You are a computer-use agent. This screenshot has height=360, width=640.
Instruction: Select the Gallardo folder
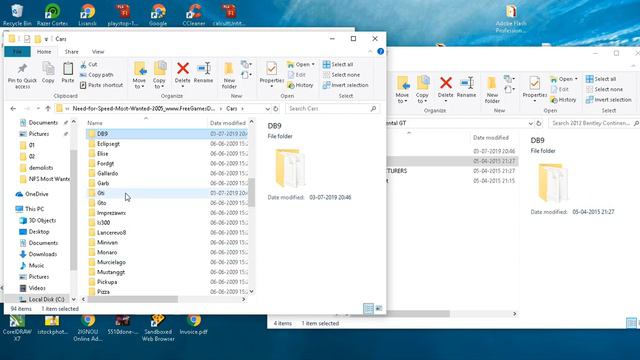click(167, 173)
